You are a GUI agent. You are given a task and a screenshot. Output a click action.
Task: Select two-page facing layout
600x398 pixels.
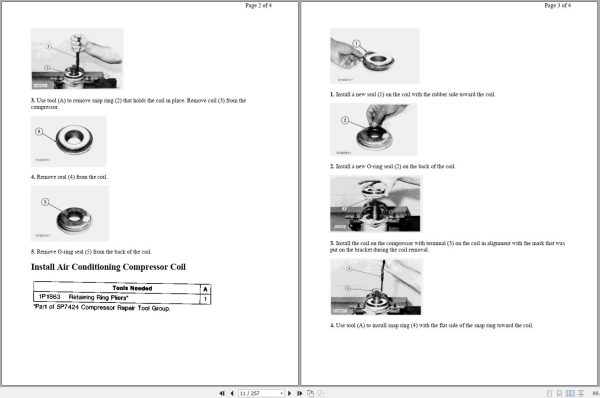tap(570, 393)
